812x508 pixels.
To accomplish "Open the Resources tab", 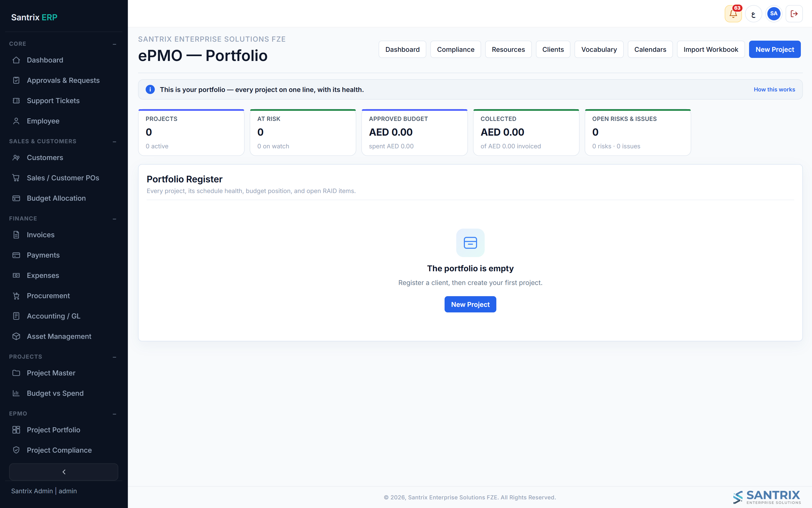I will click(x=508, y=49).
